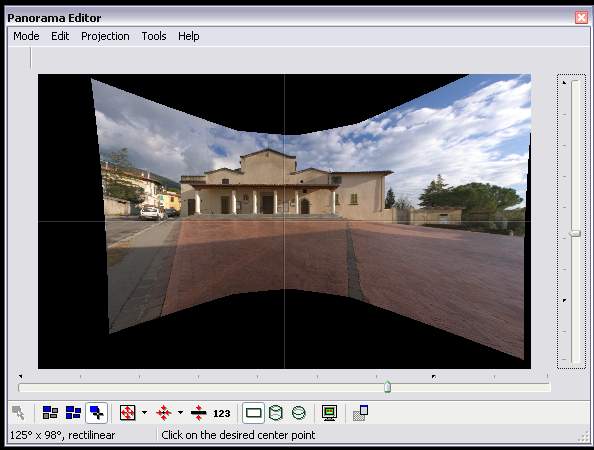Switch to spherical equirectangular projection icon
This screenshot has height=450, width=594.
[x=299, y=412]
